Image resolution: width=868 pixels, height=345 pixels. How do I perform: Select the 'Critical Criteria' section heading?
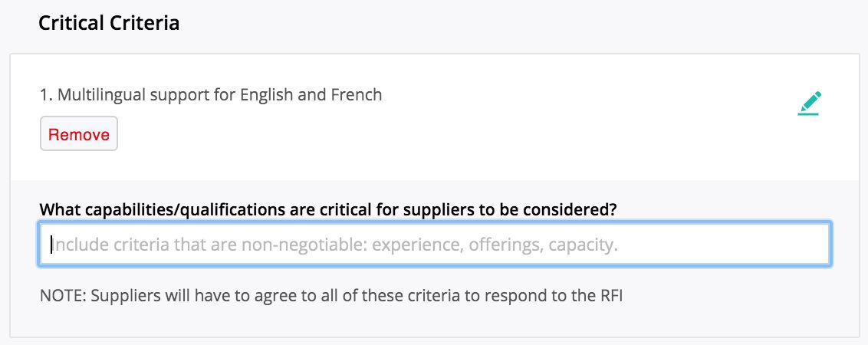(x=109, y=23)
